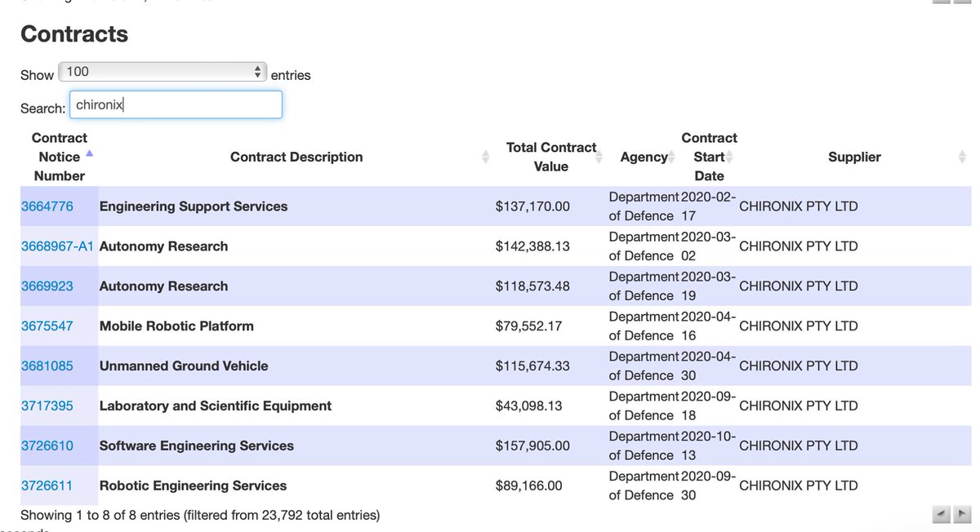Image resolution: width=980 pixels, height=532 pixels.
Task: Go to next page arrow at table bottom
Action: [961, 513]
